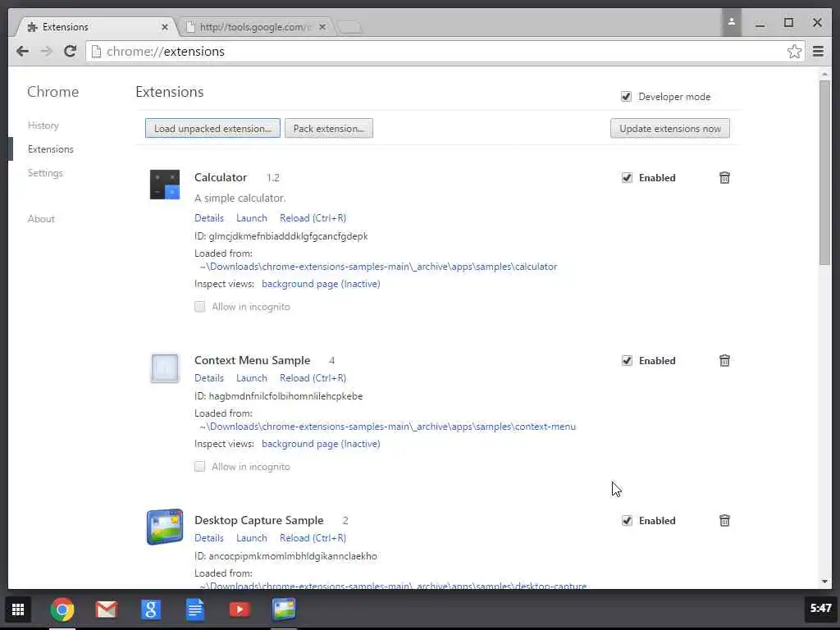Click the Calculator app icon

[x=164, y=185]
